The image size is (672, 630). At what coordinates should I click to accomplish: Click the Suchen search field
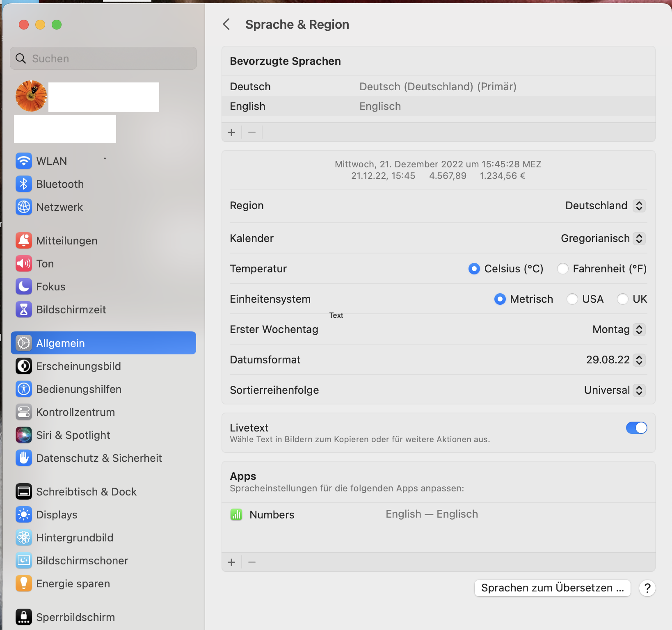tap(103, 58)
